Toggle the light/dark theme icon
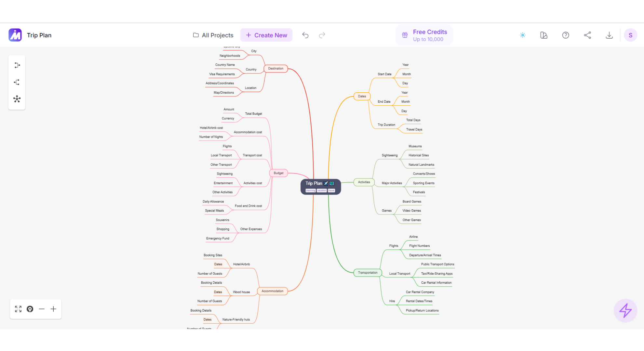This screenshot has height=351, width=644. [x=523, y=35]
